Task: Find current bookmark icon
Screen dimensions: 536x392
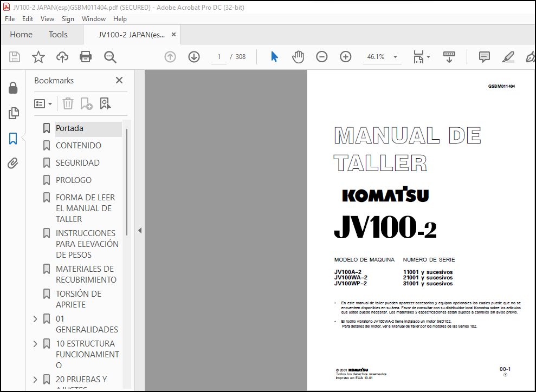Action: (105, 103)
